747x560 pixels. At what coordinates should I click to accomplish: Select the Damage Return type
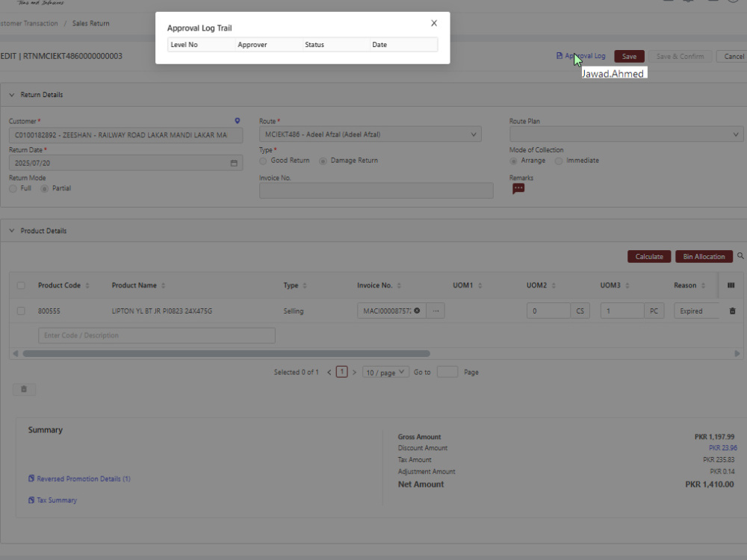(x=323, y=161)
